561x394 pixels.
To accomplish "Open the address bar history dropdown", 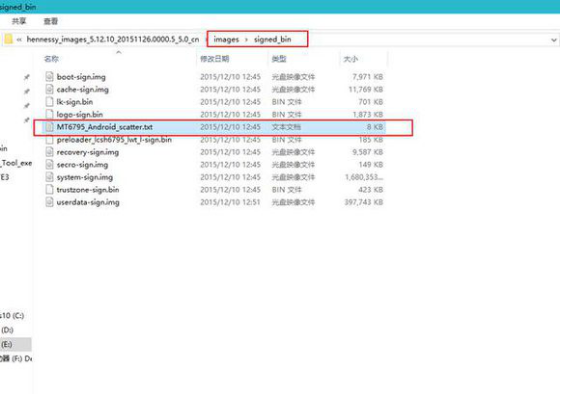I will [x=553, y=40].
